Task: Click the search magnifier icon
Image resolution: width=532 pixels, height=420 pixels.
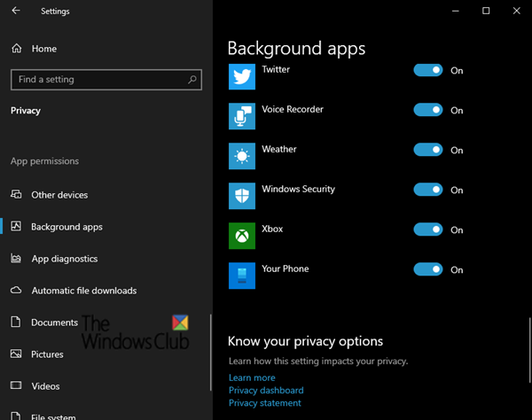Action: [x=192, y=80]
